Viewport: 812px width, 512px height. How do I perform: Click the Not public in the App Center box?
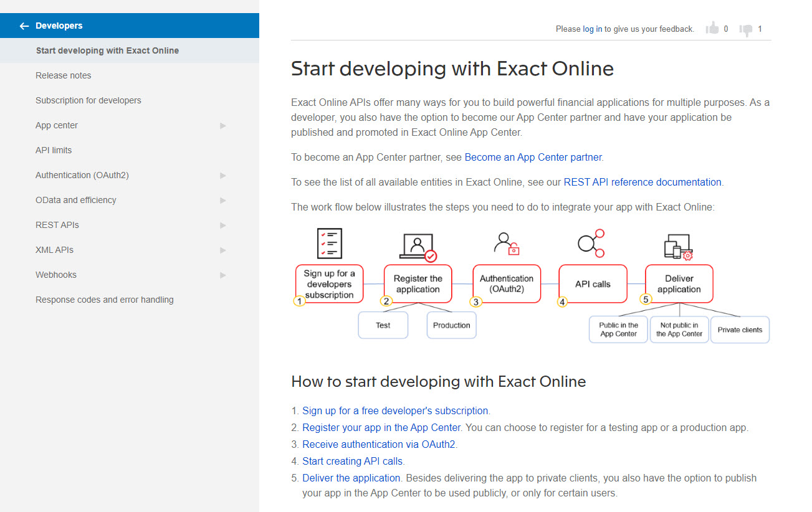[x=679, y=329]
